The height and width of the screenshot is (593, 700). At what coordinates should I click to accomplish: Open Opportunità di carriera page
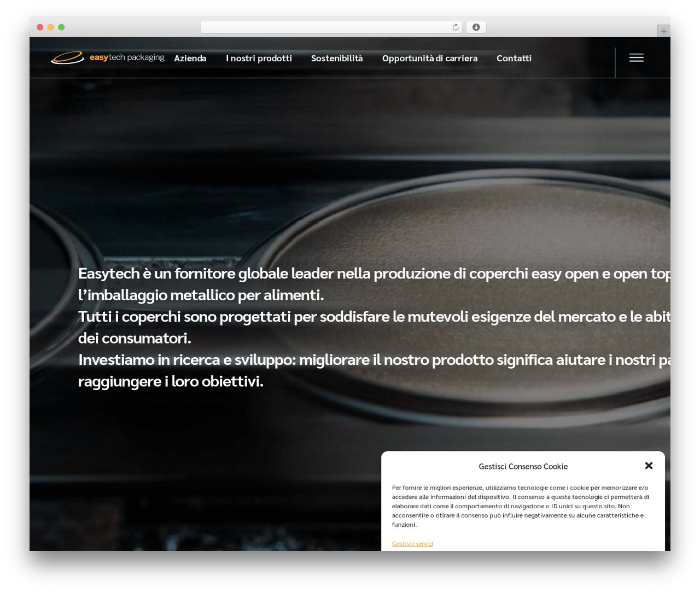[430, 58]
